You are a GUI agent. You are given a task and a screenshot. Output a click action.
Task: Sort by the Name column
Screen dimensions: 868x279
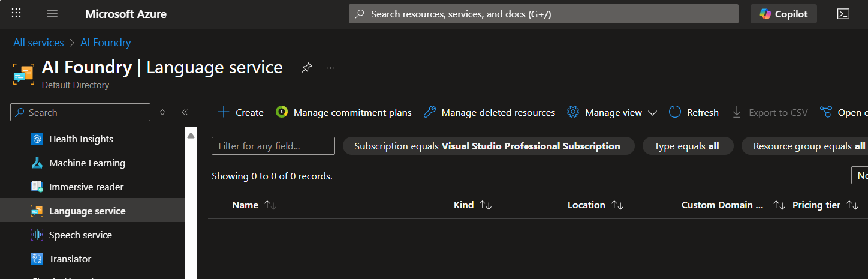coord(245,205)
